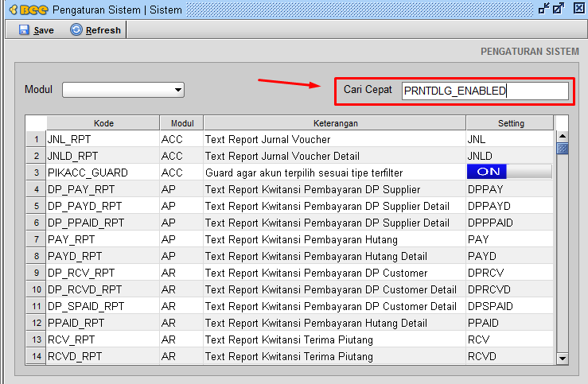Click the scrollbar down arrow
Screen dimensions: 588x384
562,358
